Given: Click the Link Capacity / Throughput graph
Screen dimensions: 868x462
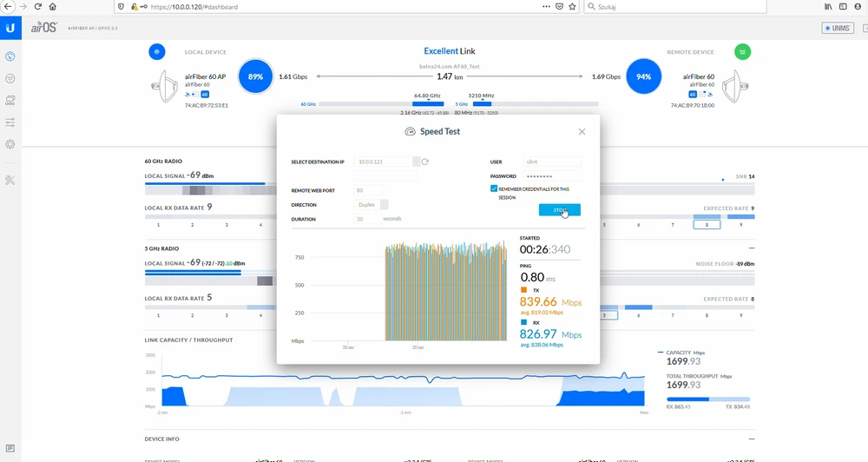Looking at the screenshot, I should click(x=404, y=382).
